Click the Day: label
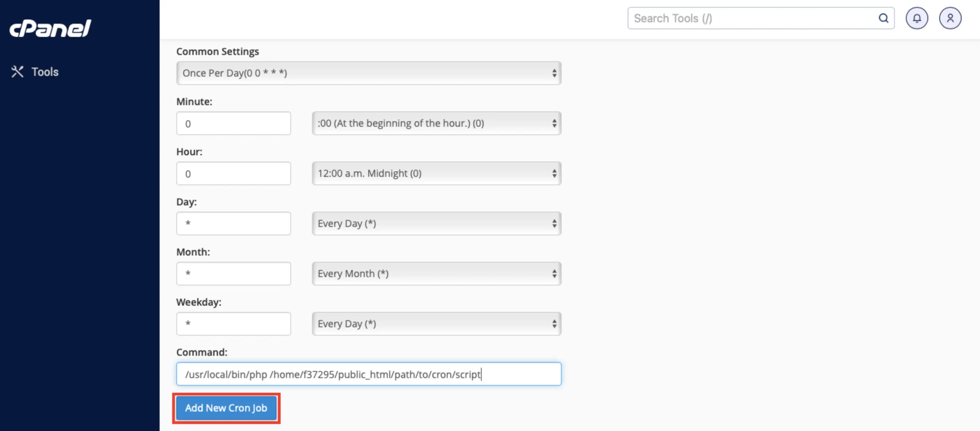This screenshot has width=980, height=431. (x=186, y=202)
